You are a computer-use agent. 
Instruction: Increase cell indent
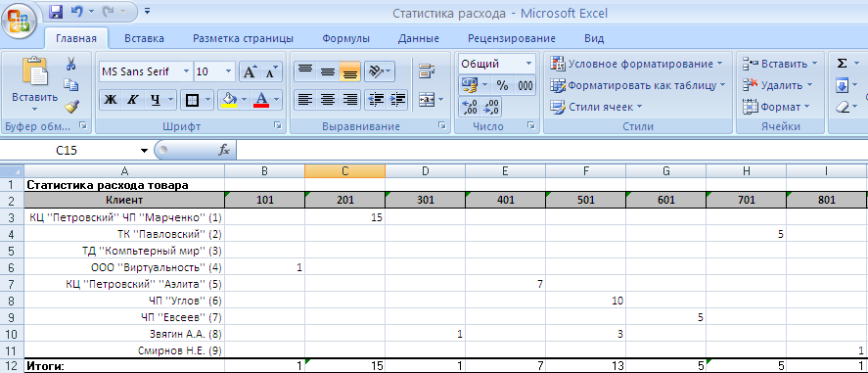click(398, 100)
